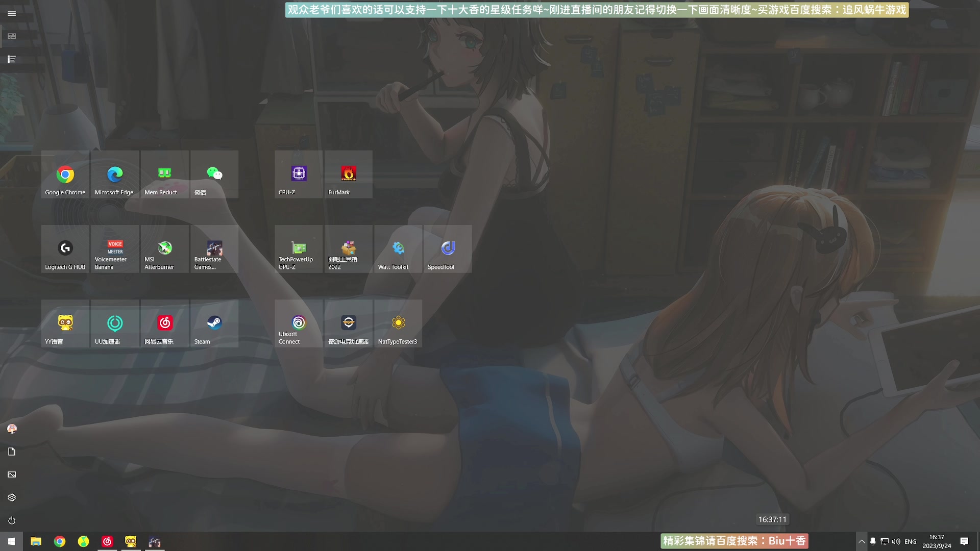The width and height of the screenshot is (980, 551).
Task: Launch Ubisoft Connect
Action: (x=298, y=323)
